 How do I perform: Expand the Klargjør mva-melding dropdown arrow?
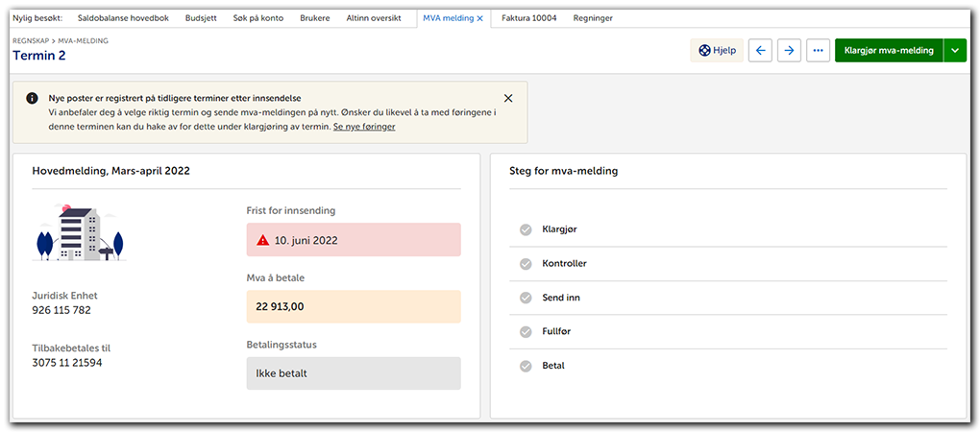pyautogui.click(x=954, y=51)
